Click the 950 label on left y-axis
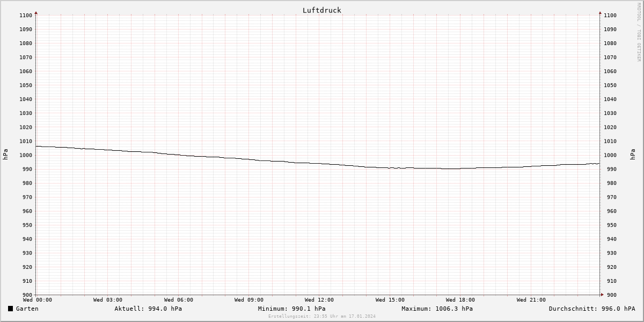This screenshot has height=322, width=644. (x=28, y=225)
